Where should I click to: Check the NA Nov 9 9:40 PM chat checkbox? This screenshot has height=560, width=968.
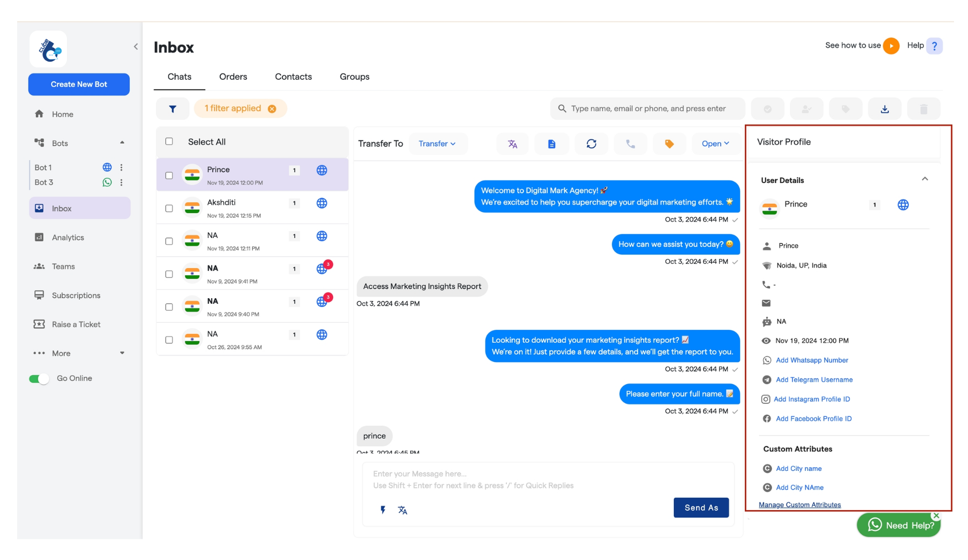tap(169, 307)
